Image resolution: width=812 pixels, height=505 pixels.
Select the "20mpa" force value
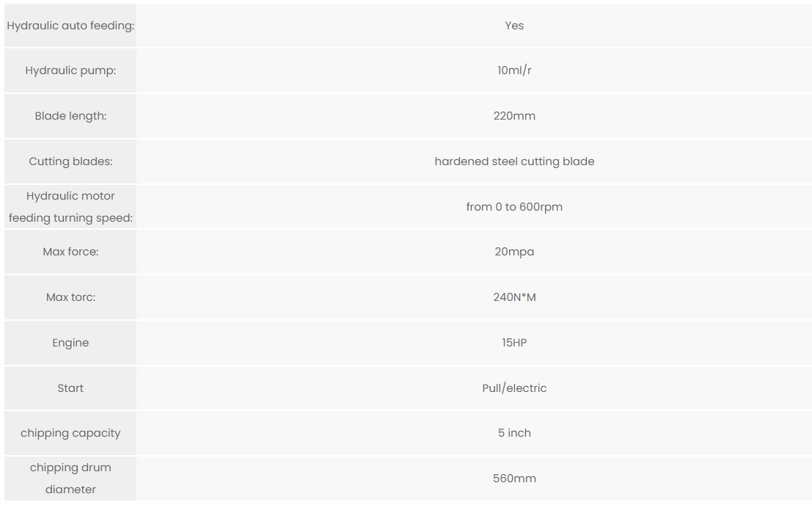click(514, 252)
